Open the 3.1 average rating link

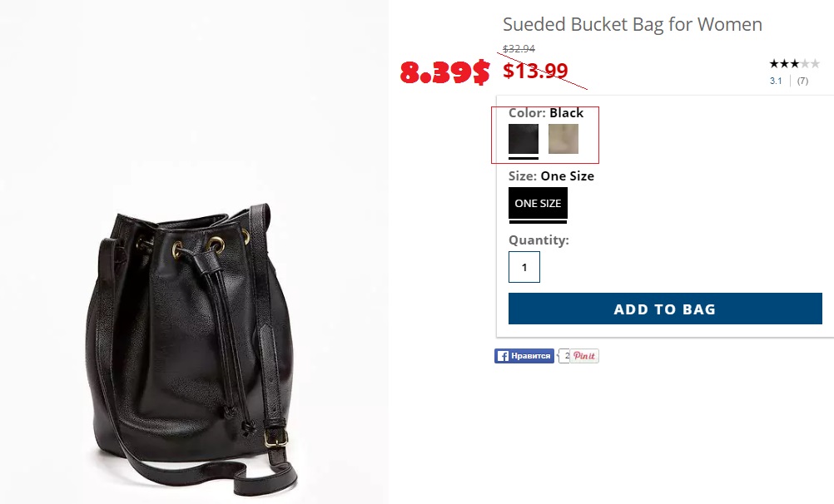(776, 81)
